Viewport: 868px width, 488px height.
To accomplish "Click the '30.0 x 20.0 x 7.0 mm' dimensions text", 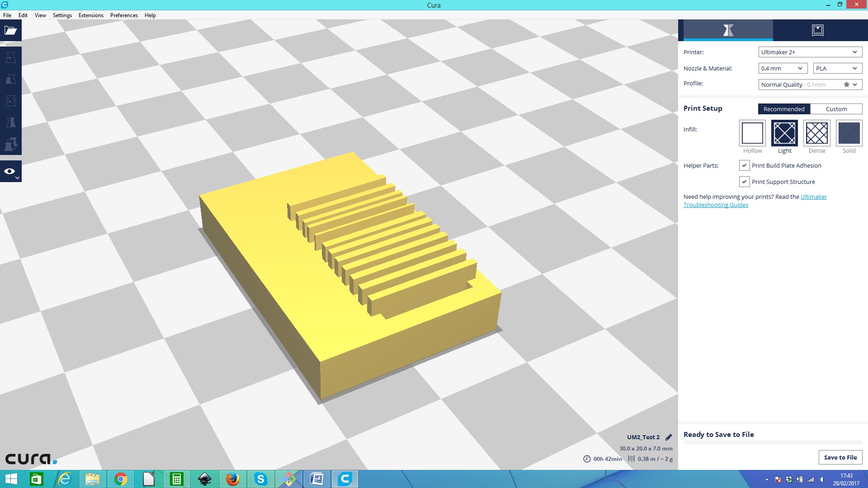I will click(x=646, y=448).
